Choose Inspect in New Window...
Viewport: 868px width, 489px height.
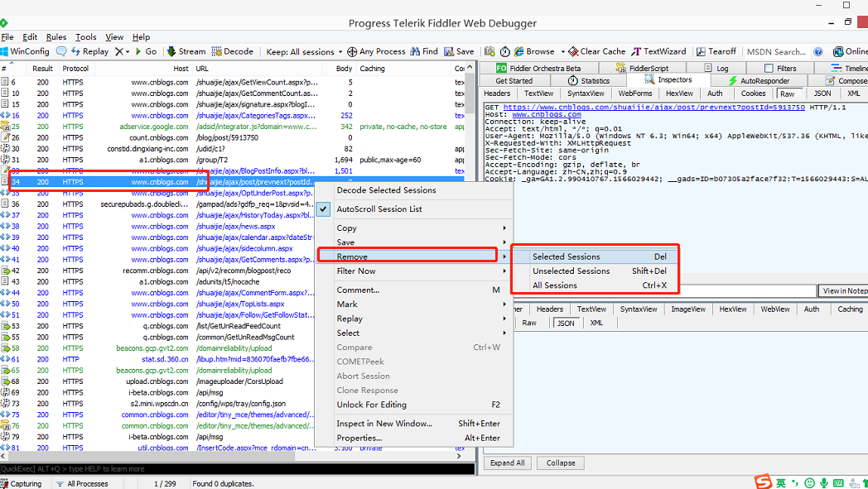coord(414,424)
